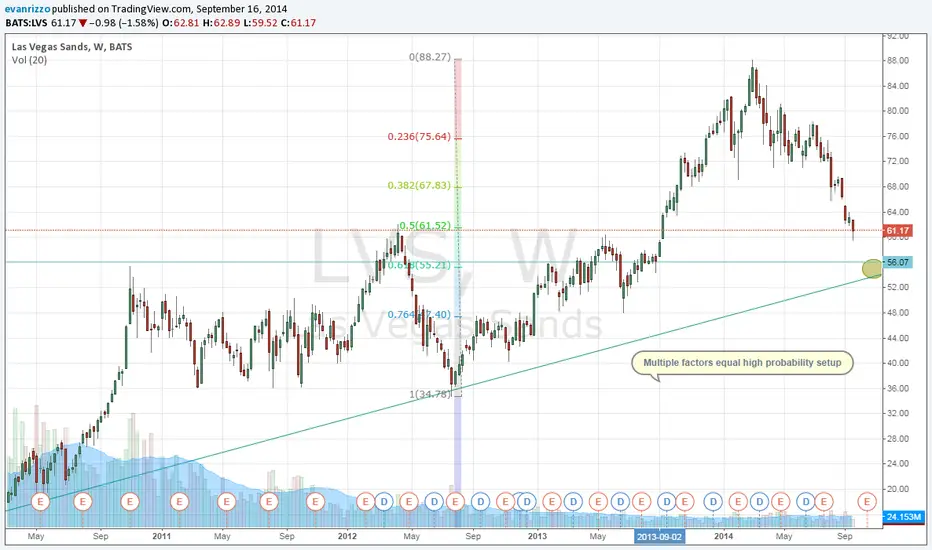The height and width of the screenshot is (550, 932).
Task: Click the 76.00 price axis label
Action: click(898, 136)
